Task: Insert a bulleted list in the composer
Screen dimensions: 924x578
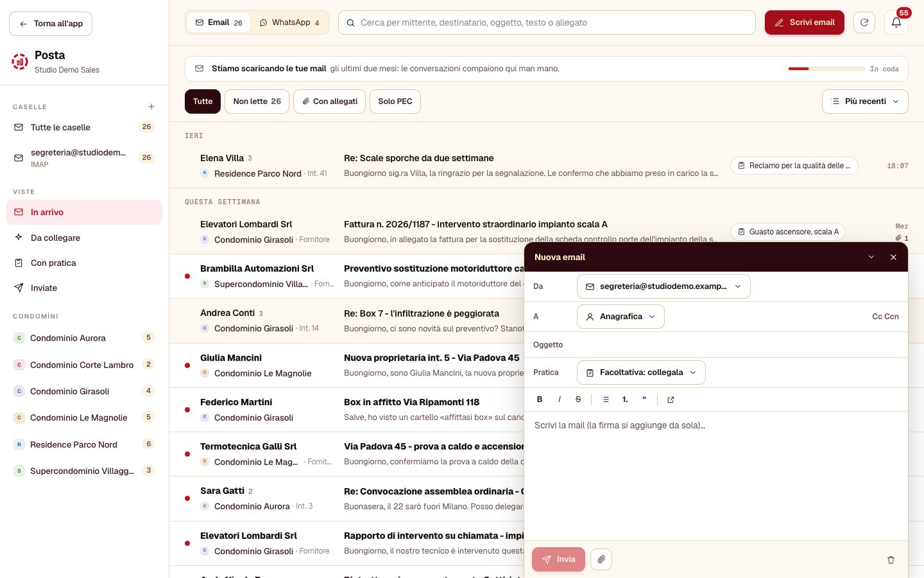Action: [x=605, y=399]
